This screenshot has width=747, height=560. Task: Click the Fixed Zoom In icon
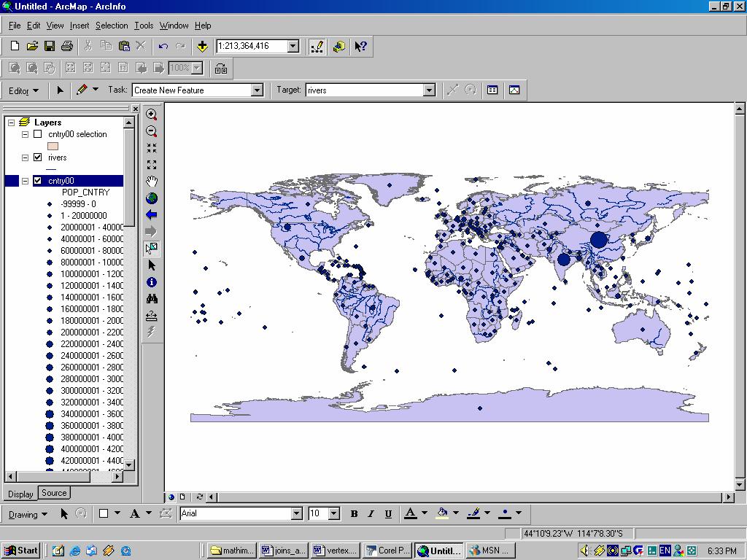click(152, 148)
